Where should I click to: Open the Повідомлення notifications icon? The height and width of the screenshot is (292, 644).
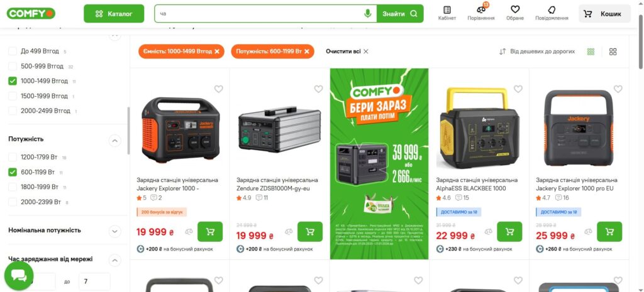(x=552, y=9)
